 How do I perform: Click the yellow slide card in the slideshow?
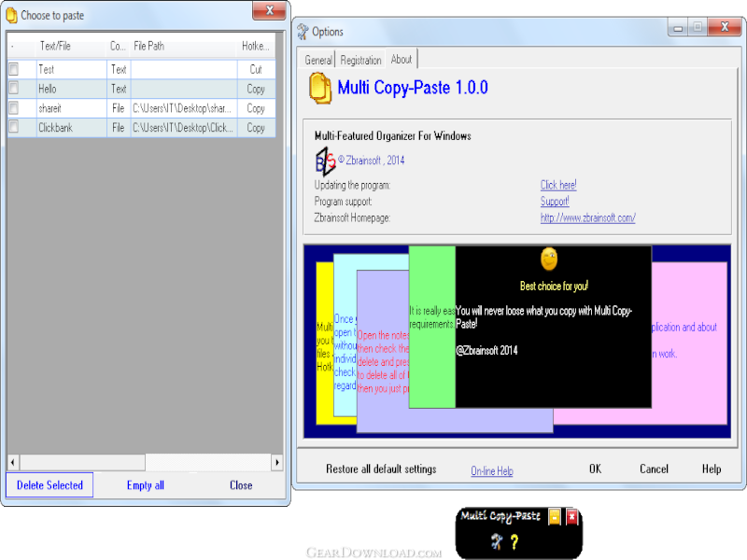324,343
